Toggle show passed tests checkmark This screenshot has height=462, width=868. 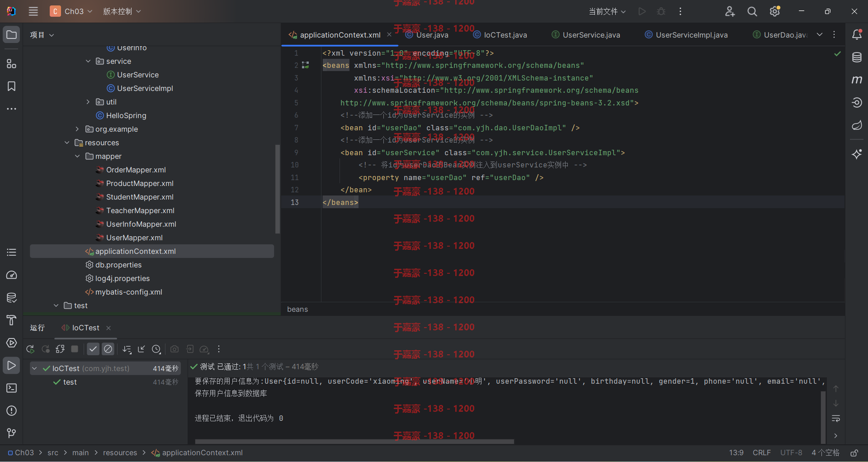(x=93, y=349)
